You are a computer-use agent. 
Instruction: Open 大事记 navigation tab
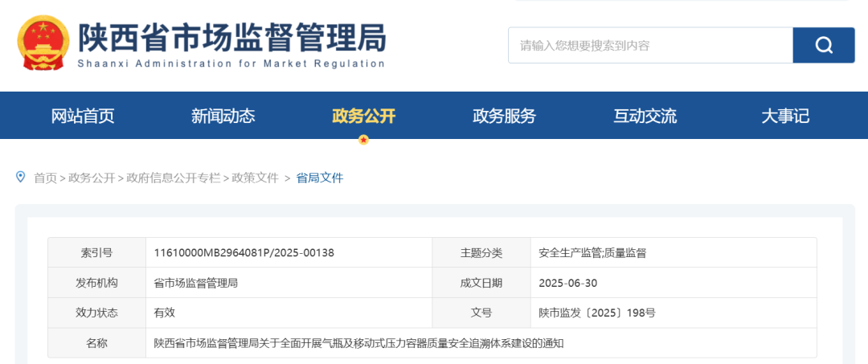coord(785,116)
